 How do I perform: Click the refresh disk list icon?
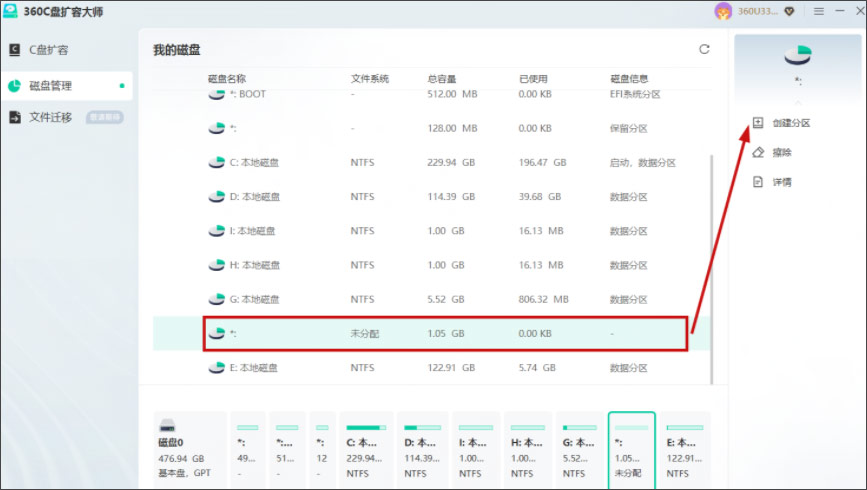click(x=704, y=49)
